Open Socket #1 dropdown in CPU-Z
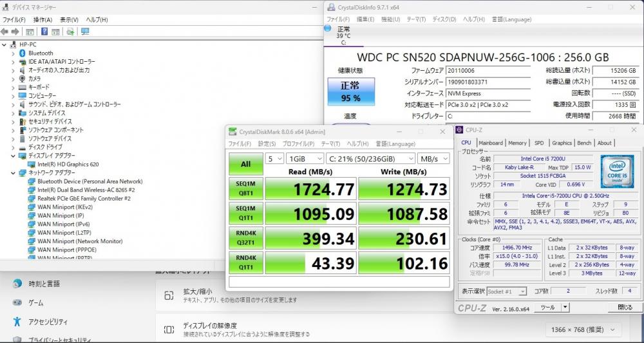This screenshot has height=343, width=644. tap(506, 292)
